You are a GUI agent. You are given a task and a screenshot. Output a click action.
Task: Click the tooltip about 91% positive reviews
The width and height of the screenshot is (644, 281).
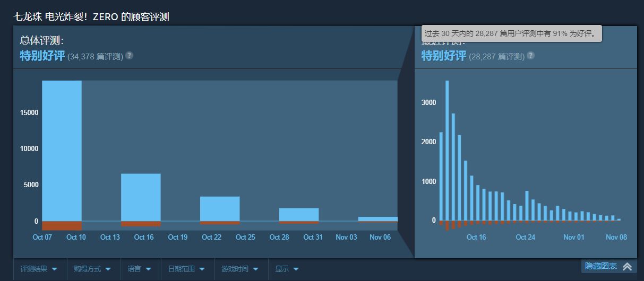tap(512, 33)
